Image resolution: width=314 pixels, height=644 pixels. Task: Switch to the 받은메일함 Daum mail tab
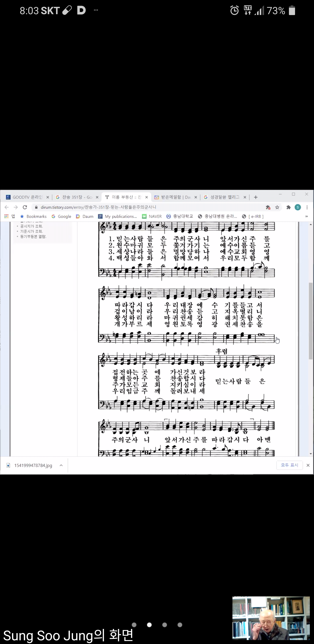(x=176, y=197)
